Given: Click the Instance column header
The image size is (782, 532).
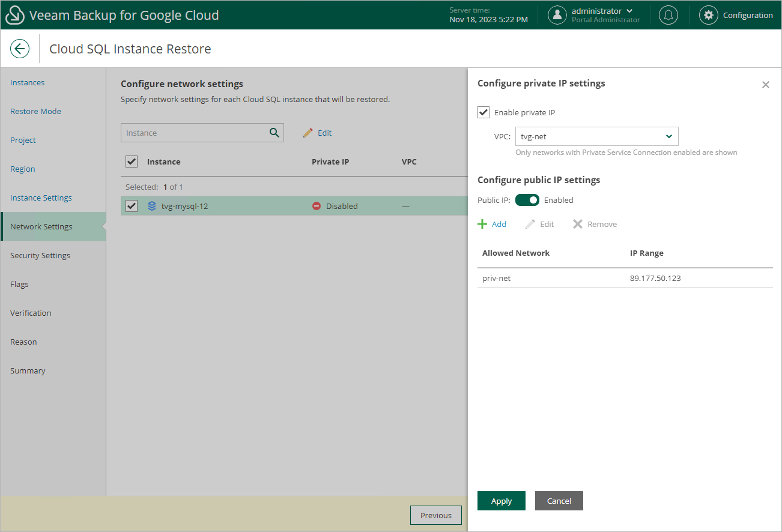Looking at the screenshot, I should (164, 162).
